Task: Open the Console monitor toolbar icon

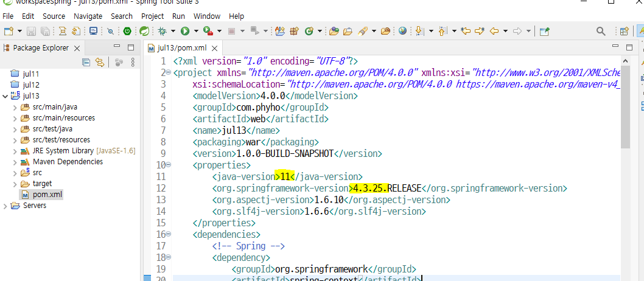Action: [x=94, y=31]
